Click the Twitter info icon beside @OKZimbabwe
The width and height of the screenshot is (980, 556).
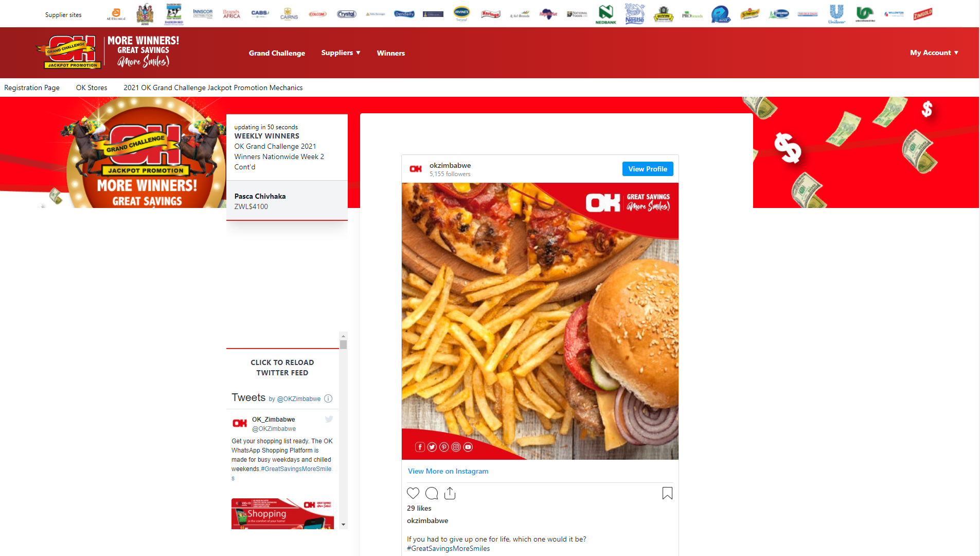point(328,398)
